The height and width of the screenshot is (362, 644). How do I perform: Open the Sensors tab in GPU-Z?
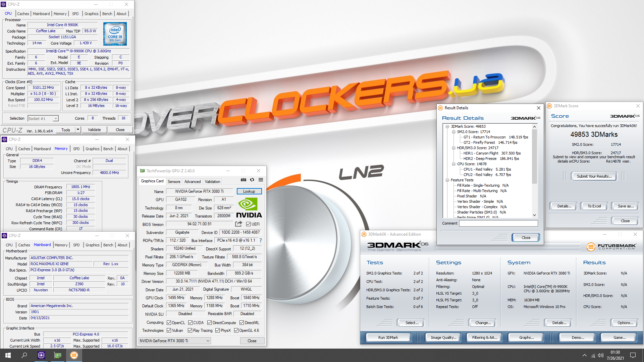click(x=174, y=182)
